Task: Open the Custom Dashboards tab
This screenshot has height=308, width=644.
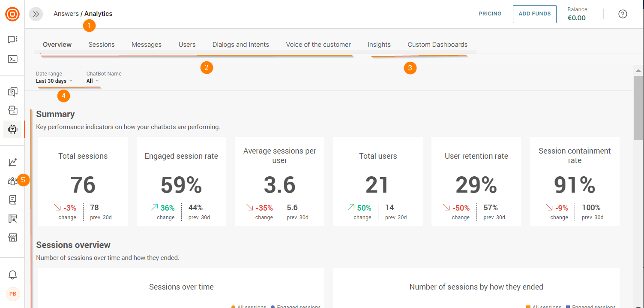Action: 437,45
